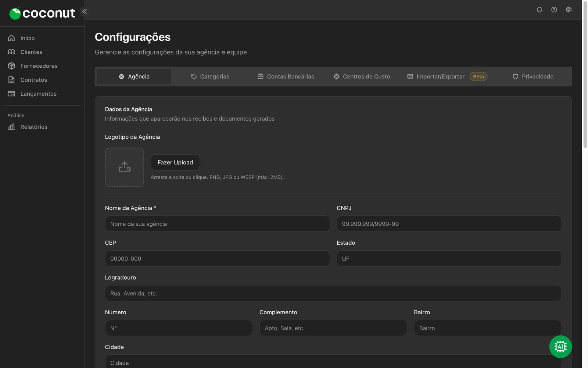Viewport: 588px width, 368px height.
Task: Click the Dados da Agência title
Action: (129, 109)
